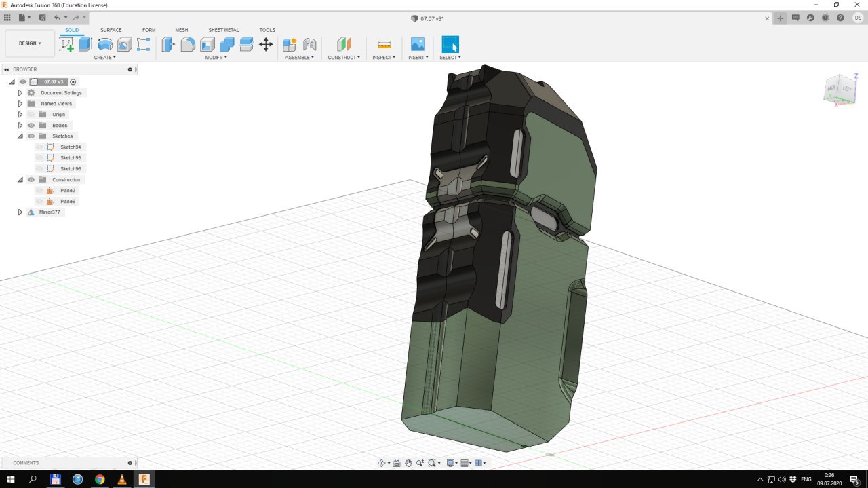868x488 pixels.
Task: Expand the Origin folder
Action: click(x=20, y=114)
